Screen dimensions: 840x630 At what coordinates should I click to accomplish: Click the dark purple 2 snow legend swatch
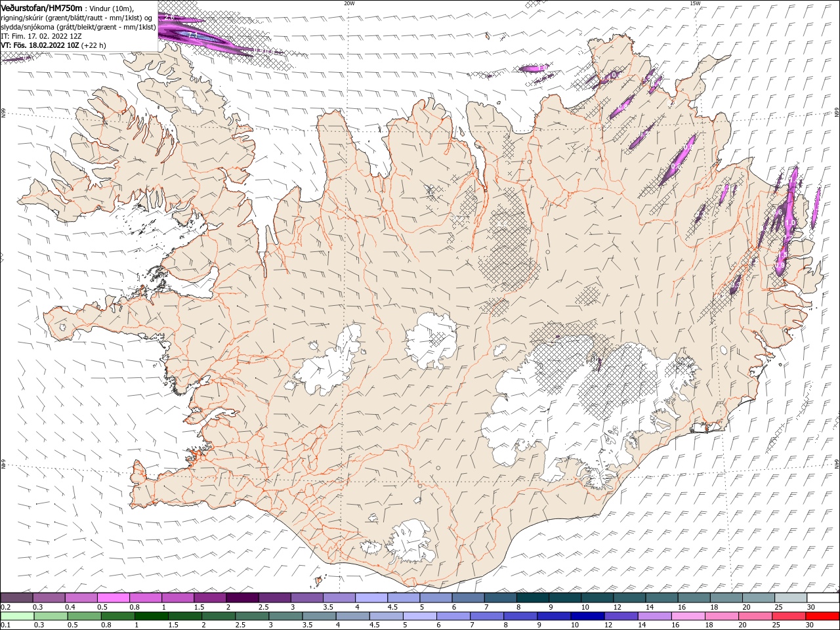click(x=242, y=598)
